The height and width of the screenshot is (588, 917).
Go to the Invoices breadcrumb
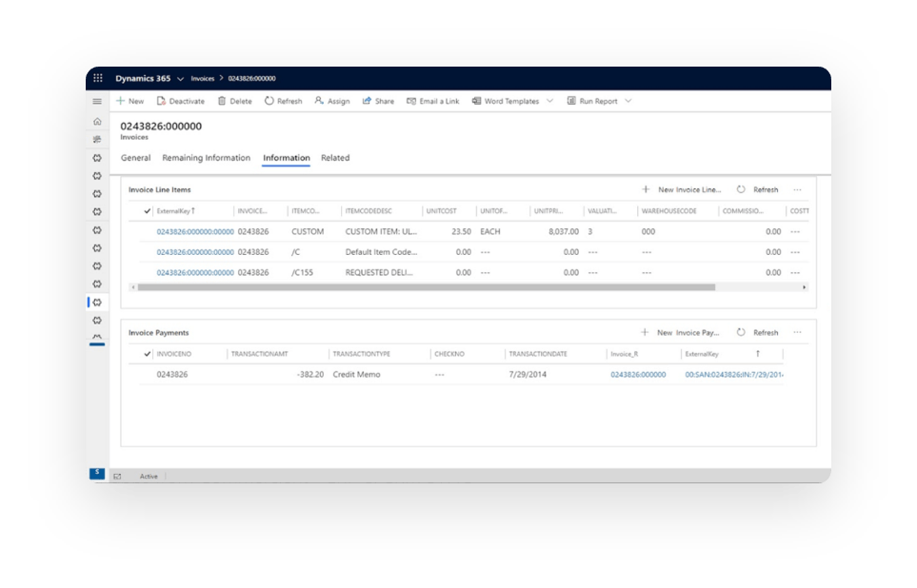202,78
